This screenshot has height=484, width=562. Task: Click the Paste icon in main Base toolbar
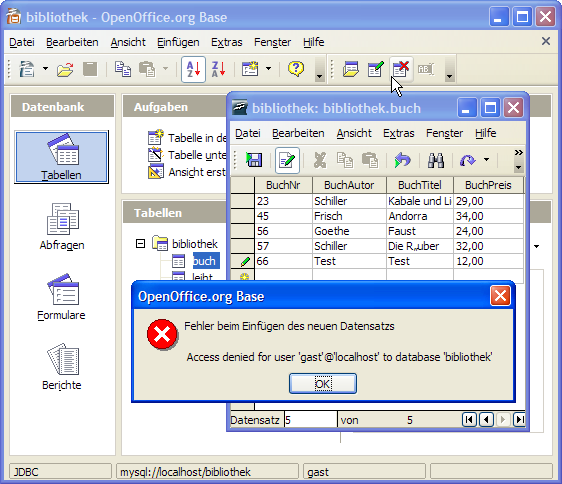coord(147,69)
